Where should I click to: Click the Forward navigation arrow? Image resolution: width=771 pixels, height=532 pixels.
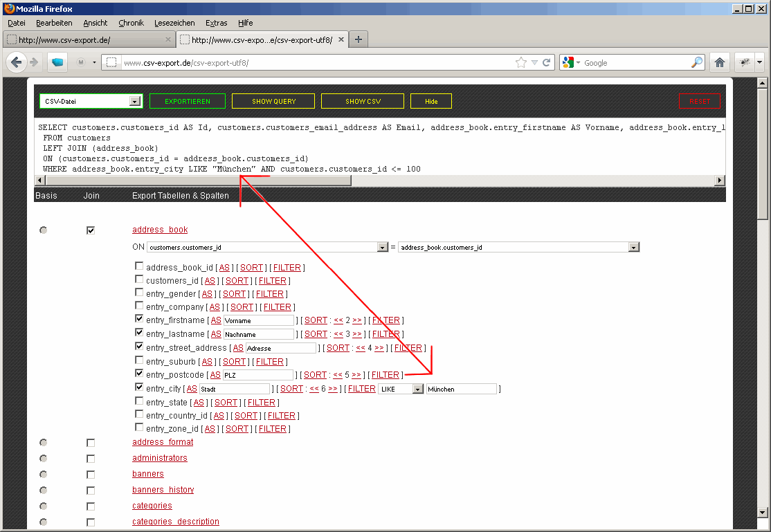coord(34,62)
